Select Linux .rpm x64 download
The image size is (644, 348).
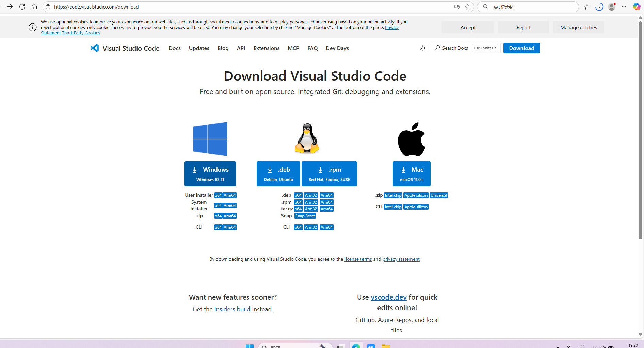pyautogui.click(x=299, y=202)
